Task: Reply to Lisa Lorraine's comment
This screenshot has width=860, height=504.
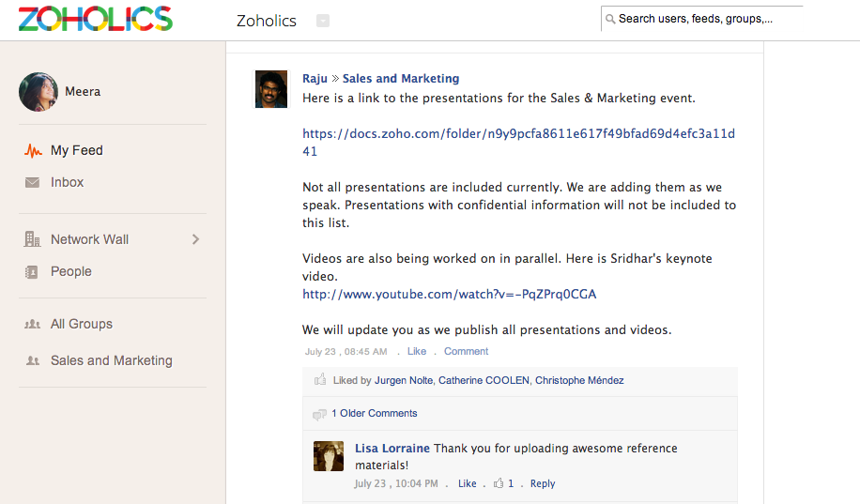Action: tap(543, 483)
